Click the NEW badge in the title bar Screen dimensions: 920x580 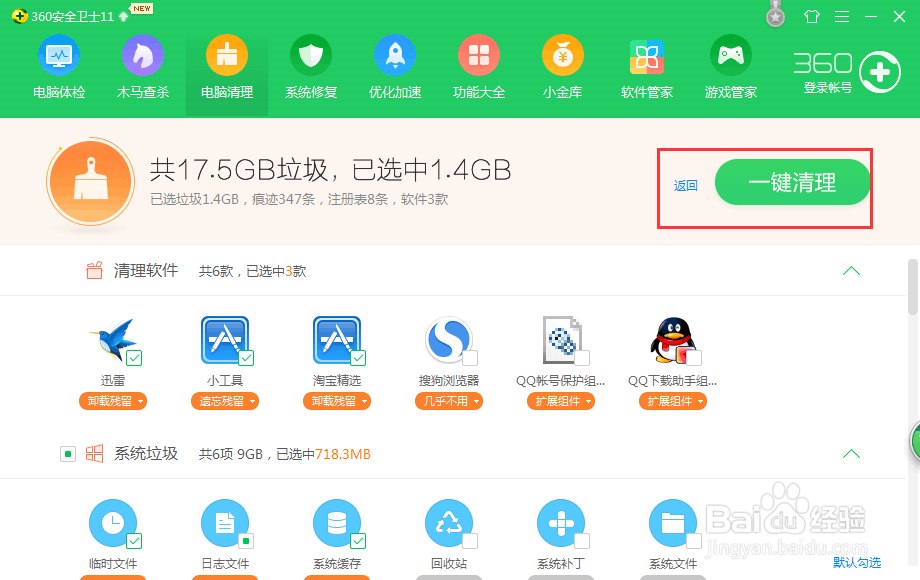(x=141, y=8)
